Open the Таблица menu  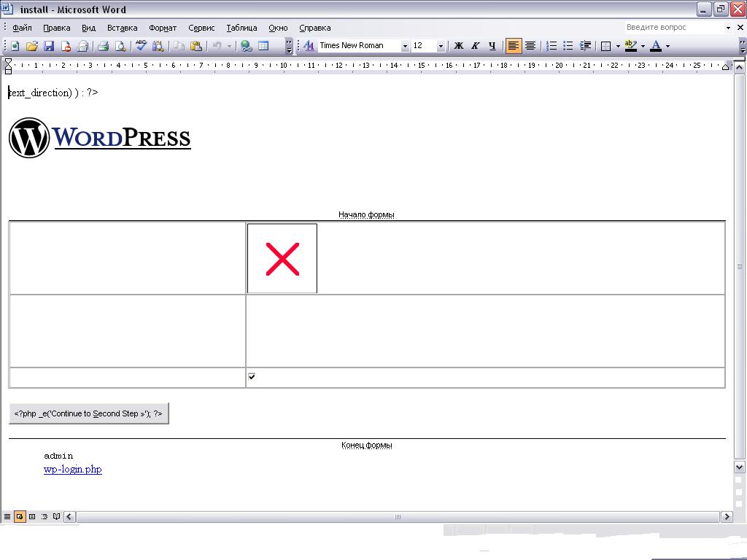(x=241, y=28)
